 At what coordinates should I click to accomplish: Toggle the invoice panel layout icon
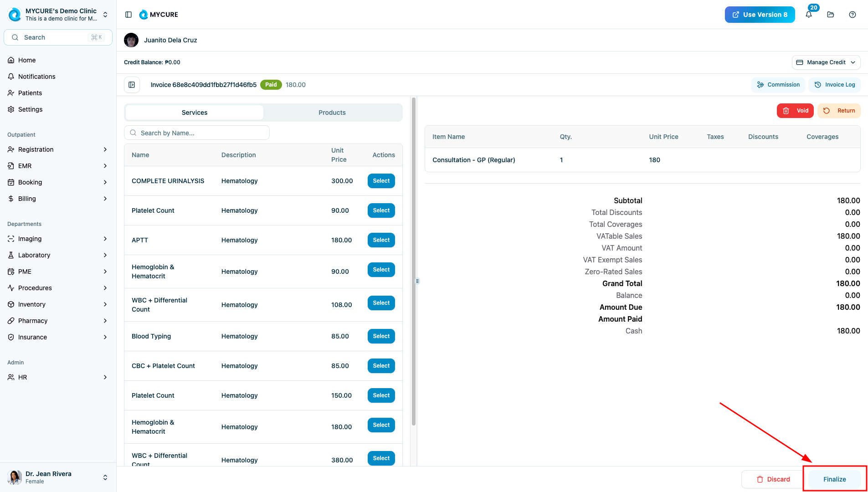click(x=132, y=85)
